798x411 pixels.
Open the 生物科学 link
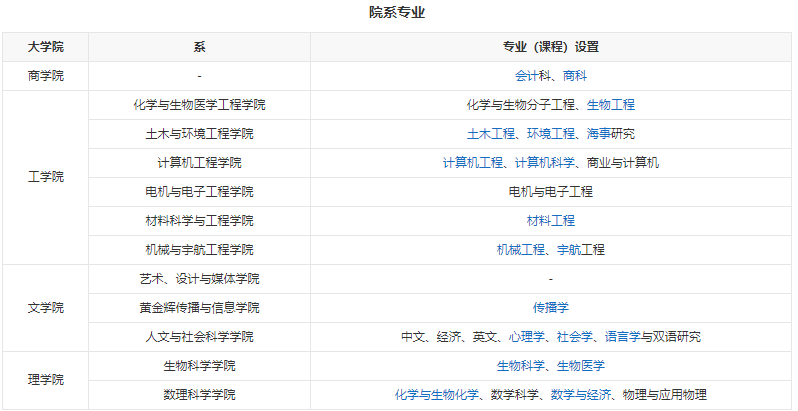pos(521,366)
